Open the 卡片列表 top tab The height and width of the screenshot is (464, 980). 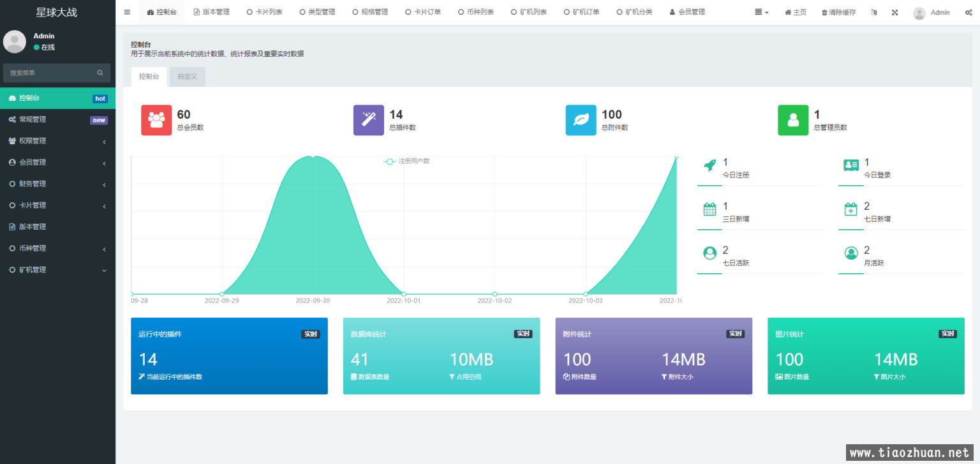(264, 12)
